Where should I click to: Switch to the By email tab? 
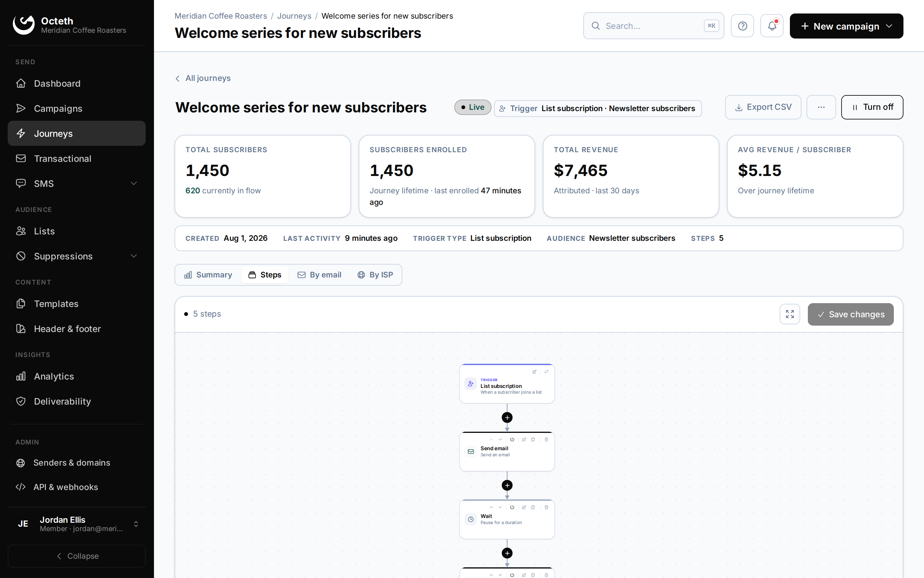[x=320, y=275]
